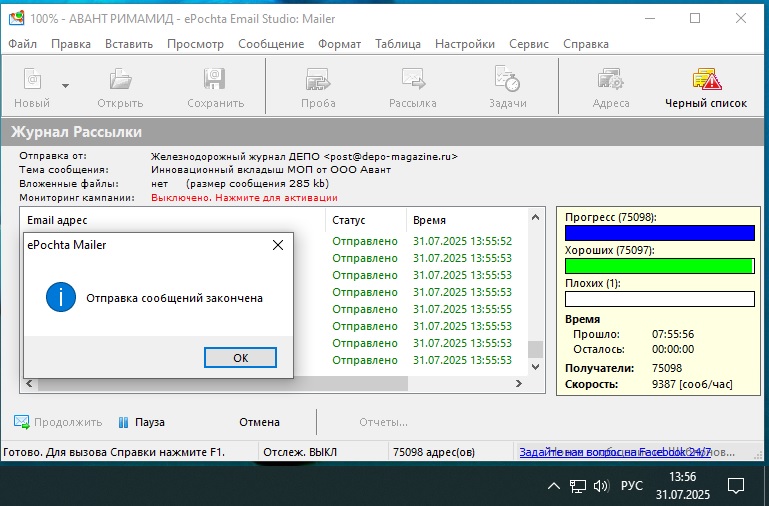
Task: Open the Справка menu
Action: 586,44
